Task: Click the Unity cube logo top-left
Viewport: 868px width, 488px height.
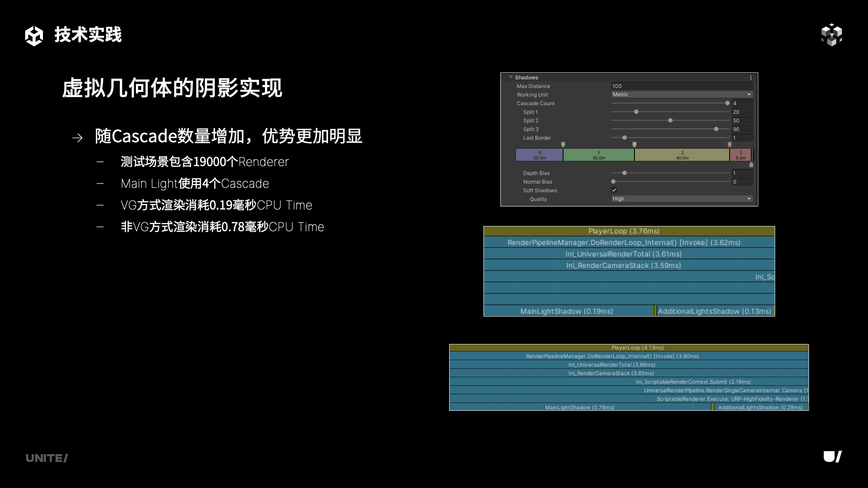Action: [x=34, y=36]
